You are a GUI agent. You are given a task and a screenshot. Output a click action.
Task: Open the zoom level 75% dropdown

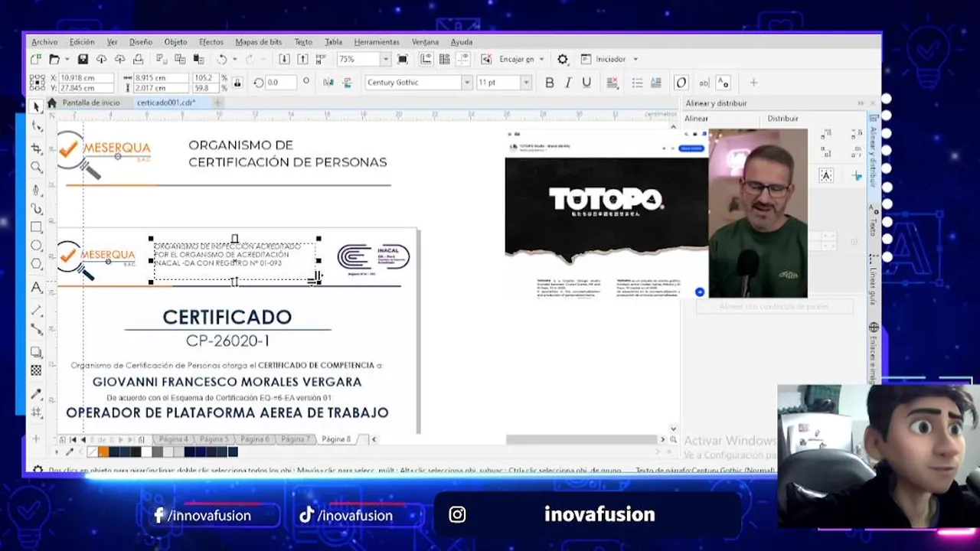(385, 59)
